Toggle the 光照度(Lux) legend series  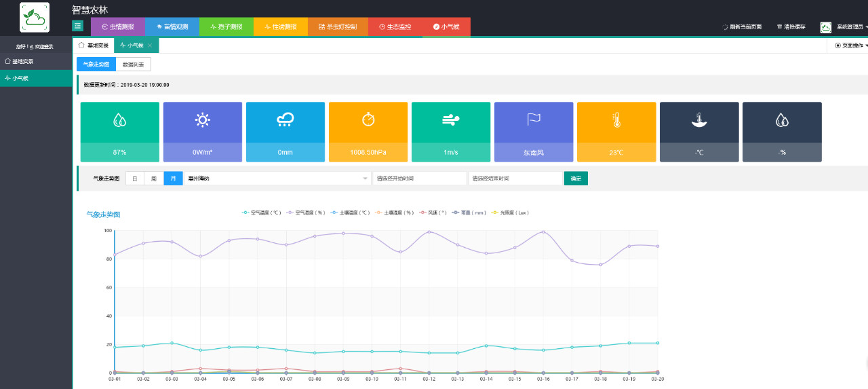pyautogui.click(x=511, y=212)
